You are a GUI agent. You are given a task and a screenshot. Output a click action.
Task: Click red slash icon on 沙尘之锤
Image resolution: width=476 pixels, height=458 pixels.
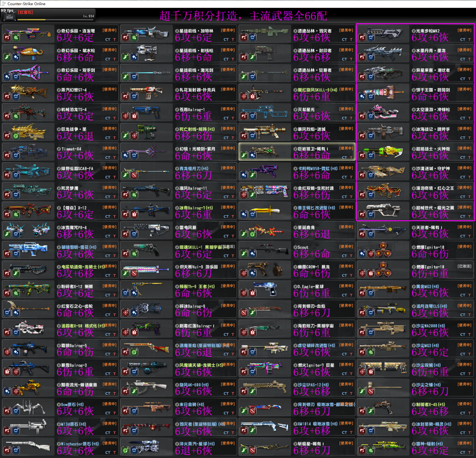pos(371,391)
